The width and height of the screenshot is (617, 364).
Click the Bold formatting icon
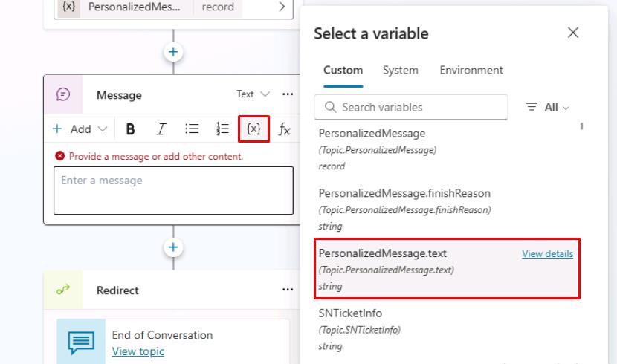[x=130, y=129]
